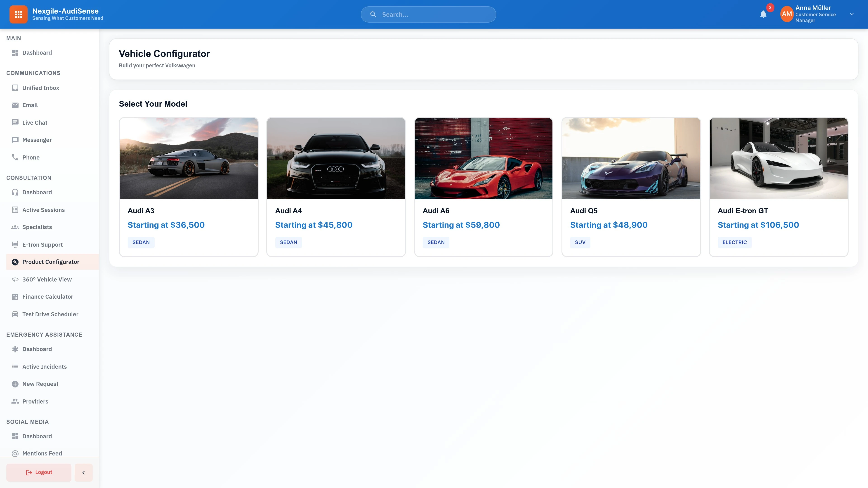Open Mentions Feed under Social Media
The image size is (868, 488).
tap(42, 453)
